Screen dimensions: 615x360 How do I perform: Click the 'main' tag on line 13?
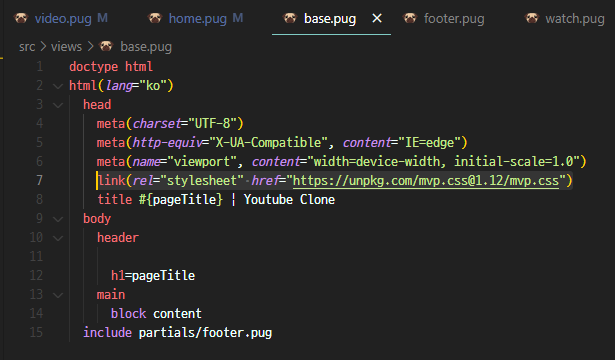111,295
